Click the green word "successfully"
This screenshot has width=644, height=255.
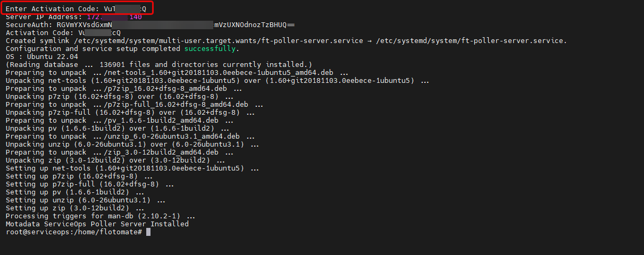[210, 49]
